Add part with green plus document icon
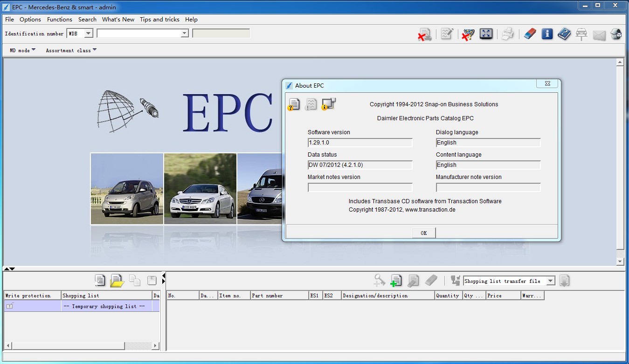629x364 pixels. point(396,280)
